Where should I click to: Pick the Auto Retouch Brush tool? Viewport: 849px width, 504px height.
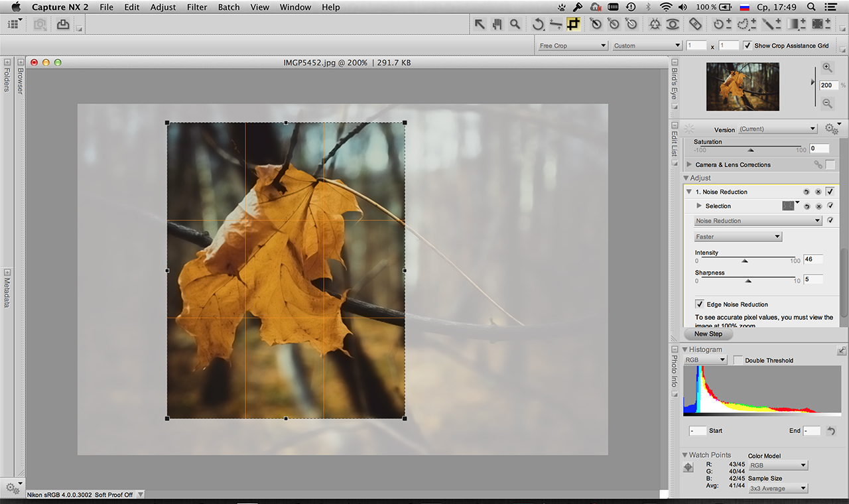coord(695,24)
